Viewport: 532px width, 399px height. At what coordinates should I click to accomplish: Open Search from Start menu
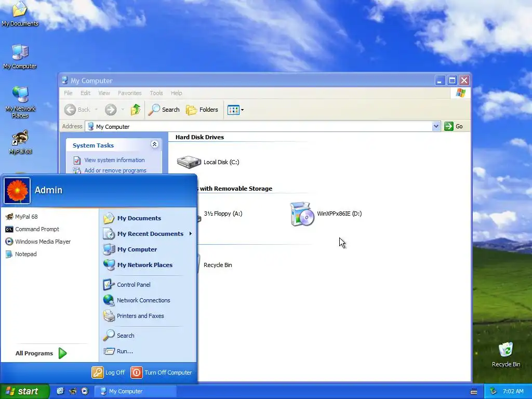coord(119,336)
